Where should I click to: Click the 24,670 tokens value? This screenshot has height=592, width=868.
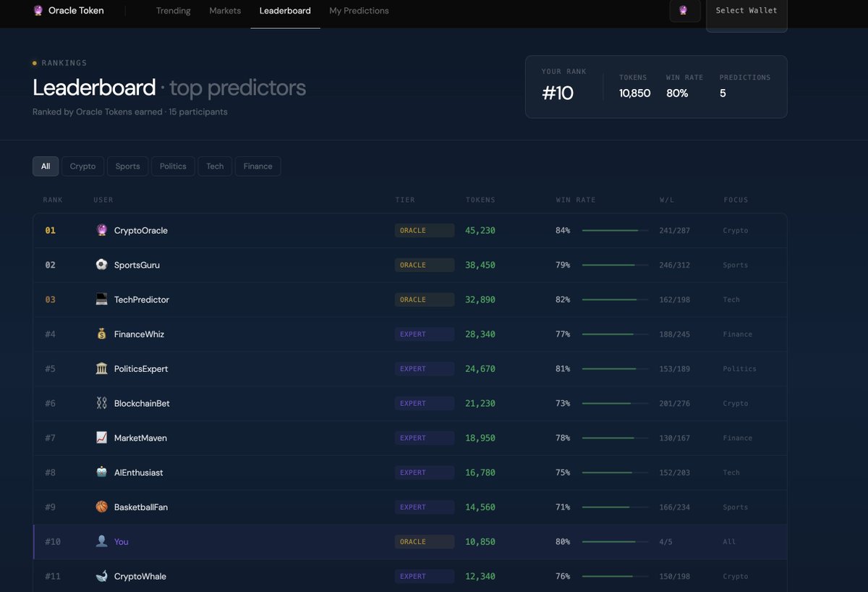pos(480,369)
